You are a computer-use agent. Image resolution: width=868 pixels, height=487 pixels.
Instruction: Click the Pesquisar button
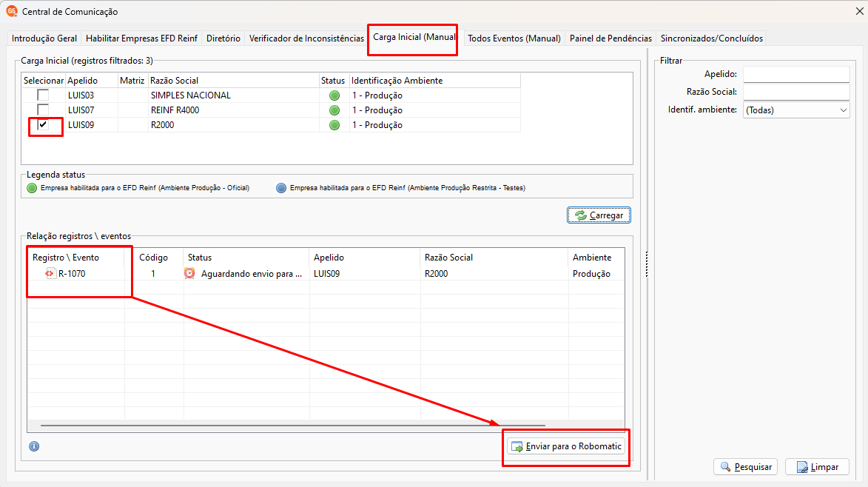[746, 467]
